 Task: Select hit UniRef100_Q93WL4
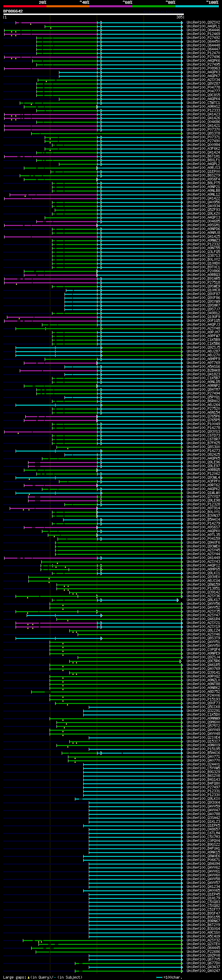(x=203, y=477)
